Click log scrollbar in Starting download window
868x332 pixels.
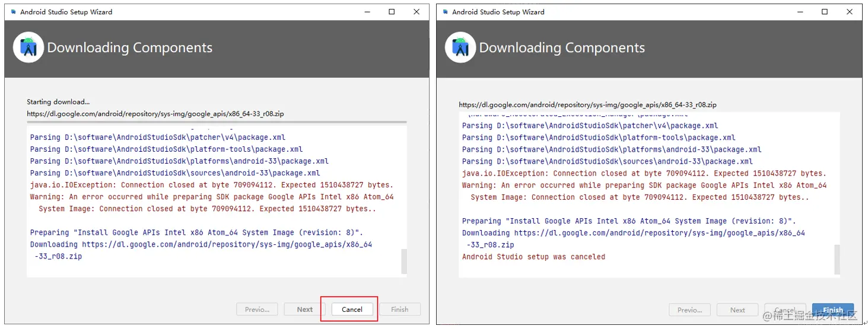click(404, 261)
